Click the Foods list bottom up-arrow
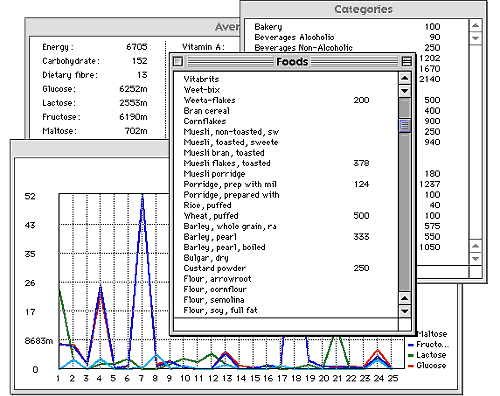 pos(405,298)
